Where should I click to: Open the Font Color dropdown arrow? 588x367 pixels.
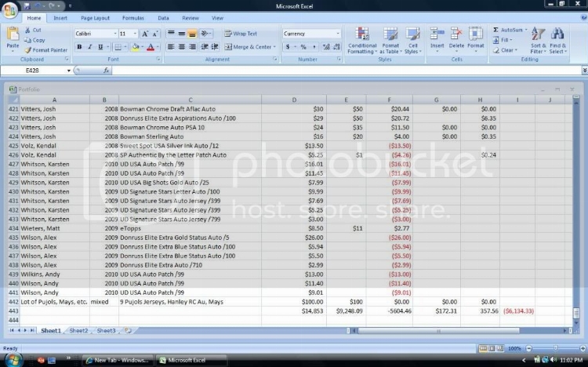158,47
